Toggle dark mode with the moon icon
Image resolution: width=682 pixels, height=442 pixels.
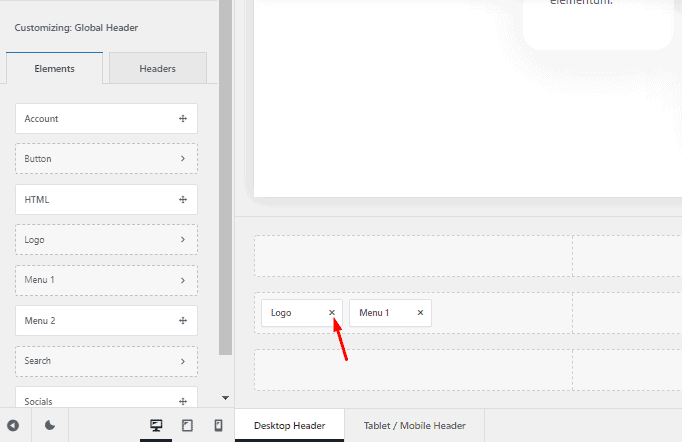[50, 425]
